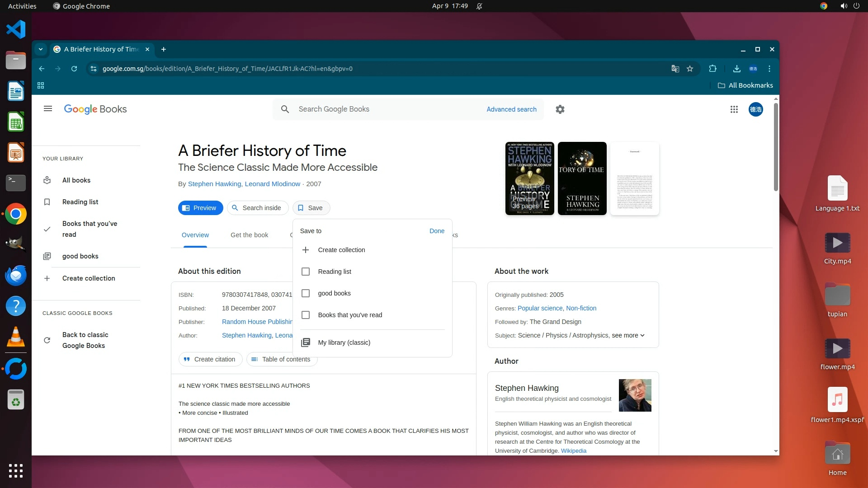Open the Advanced search link
Screen dimensions: 868x488
click(x=511, y=109)
